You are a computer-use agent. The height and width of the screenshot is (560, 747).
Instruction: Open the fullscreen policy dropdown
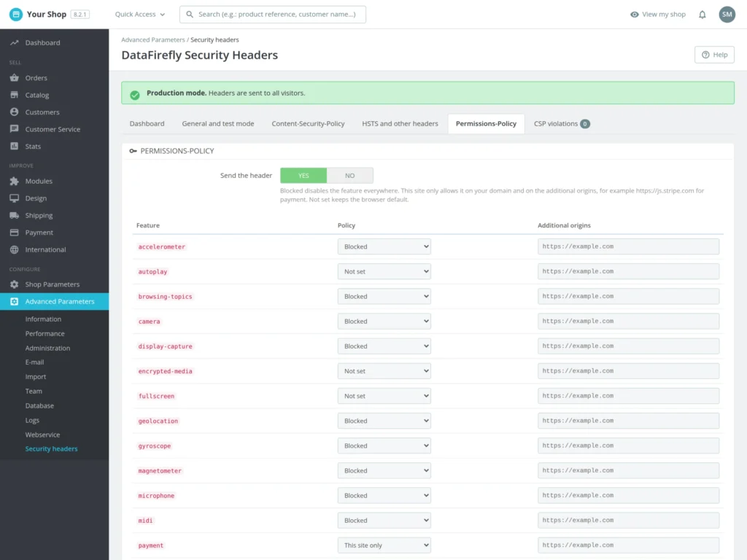[384, 396]
